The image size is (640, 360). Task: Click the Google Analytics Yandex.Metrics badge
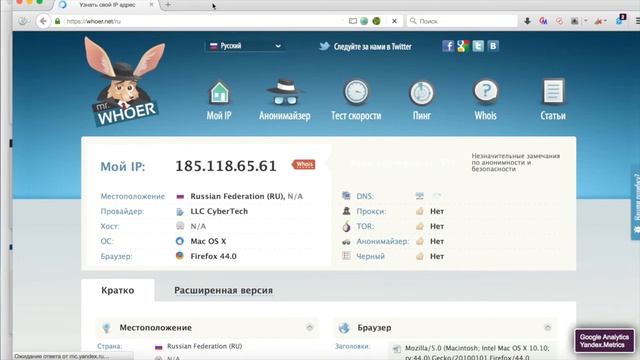tap(604, 341)
